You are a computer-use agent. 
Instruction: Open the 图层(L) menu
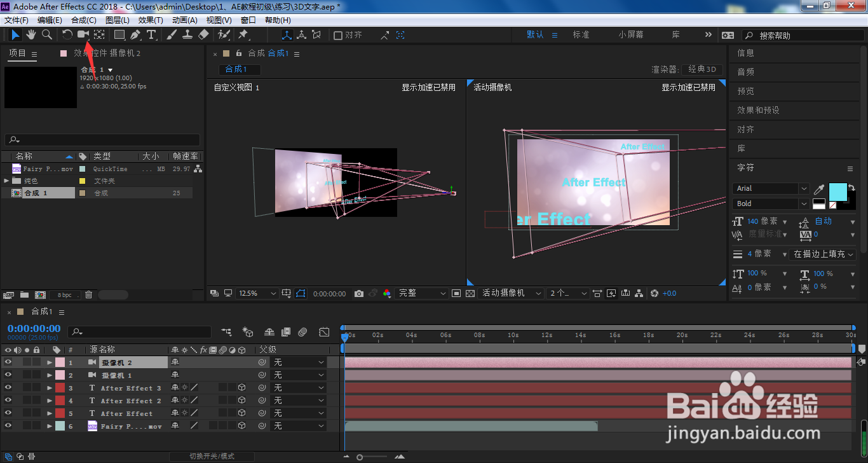coord(118,20)
